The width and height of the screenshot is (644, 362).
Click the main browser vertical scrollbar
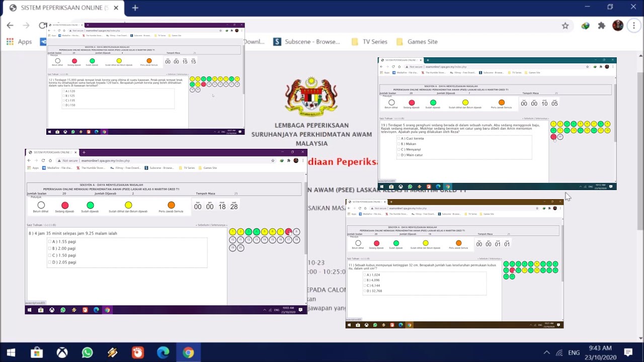pyautogui.click(x=640, y=151)
